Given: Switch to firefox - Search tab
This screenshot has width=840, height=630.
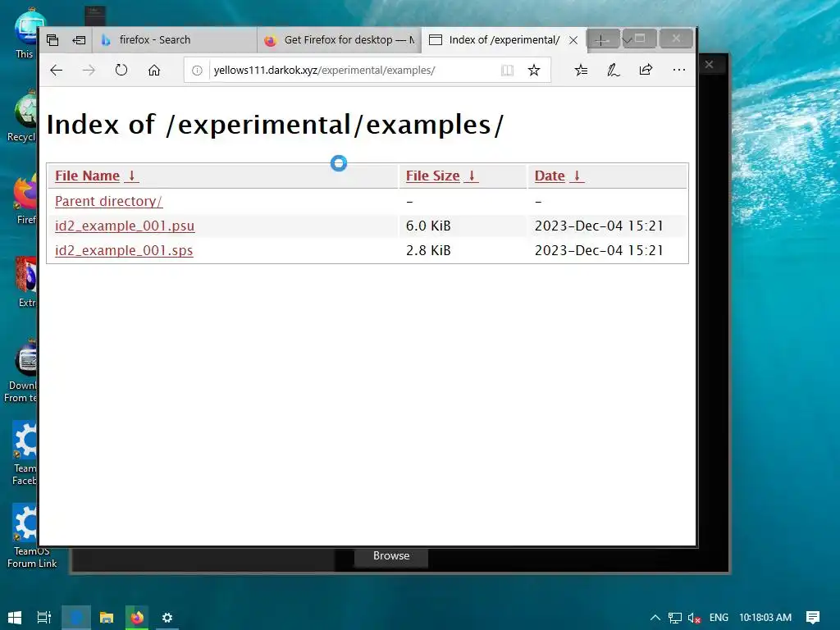Looking at the screenshot, I should pos(174,39).
